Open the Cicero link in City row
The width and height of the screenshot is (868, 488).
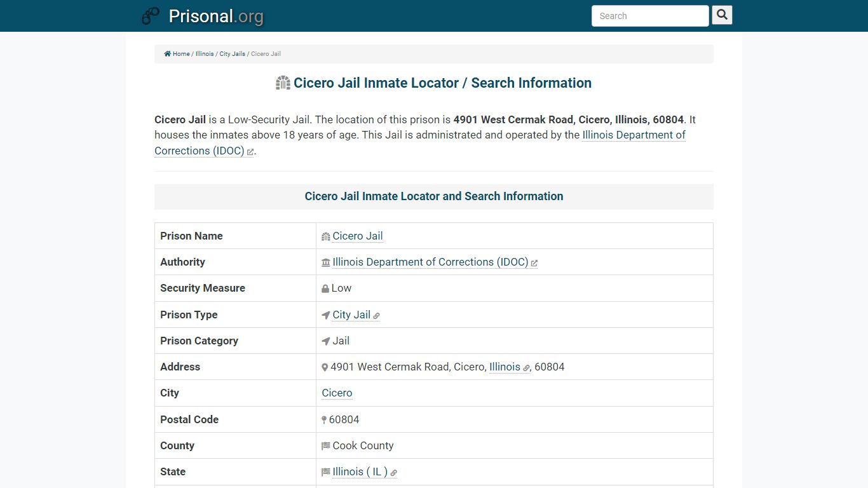coord(337,393)
